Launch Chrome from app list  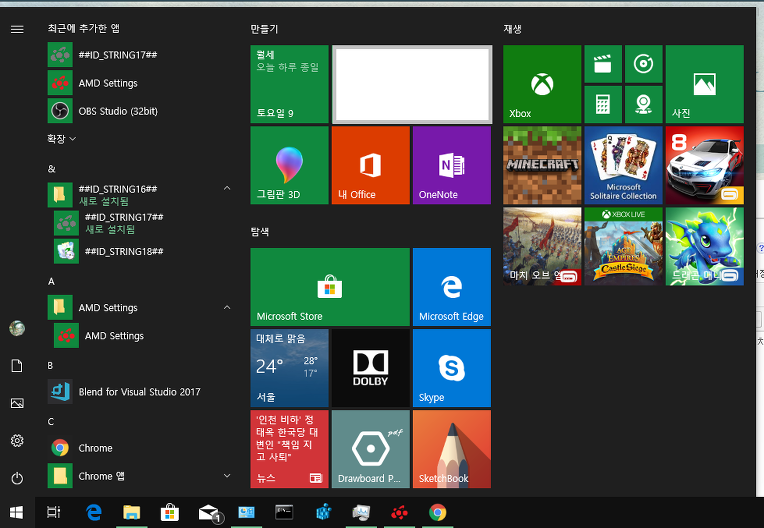(139, 448)
